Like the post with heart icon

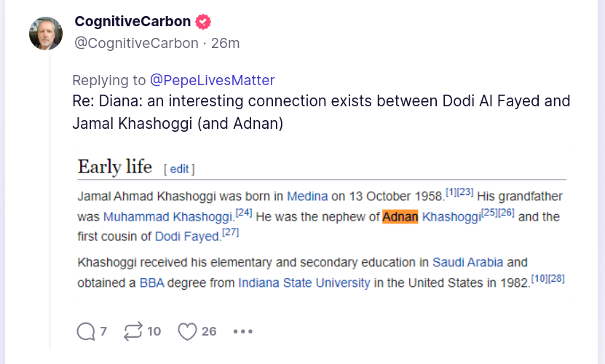coord(188,331)
